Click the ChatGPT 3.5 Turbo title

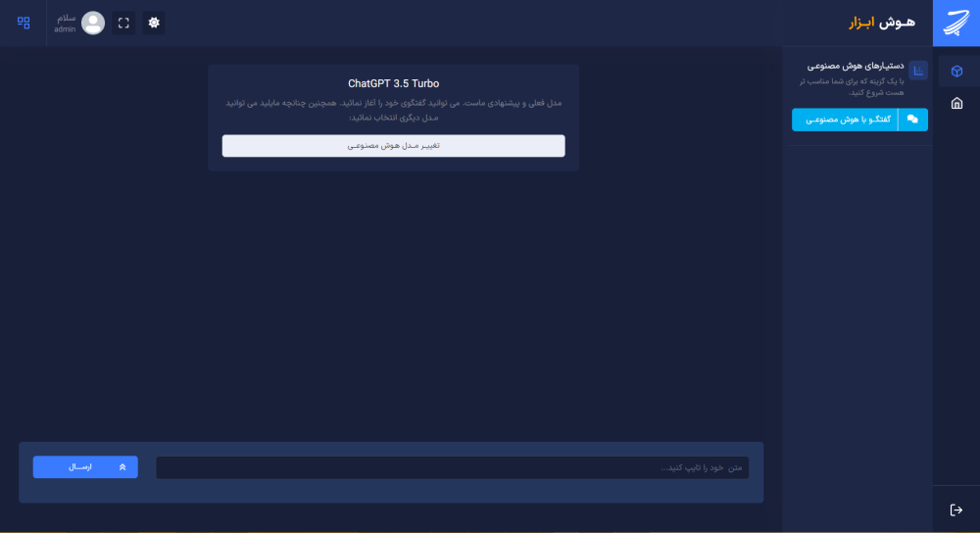point(394,83)
